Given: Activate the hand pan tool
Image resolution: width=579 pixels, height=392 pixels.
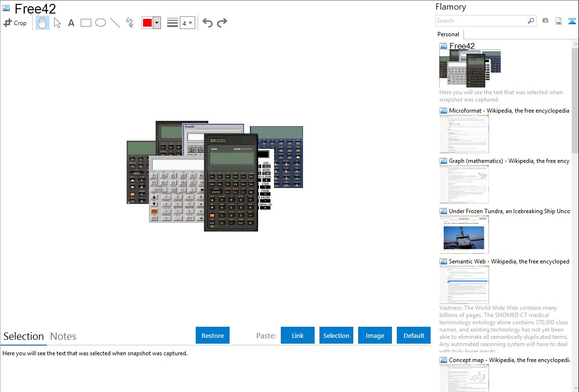Looking at the screenshot, I should click(x=43, y=23).
